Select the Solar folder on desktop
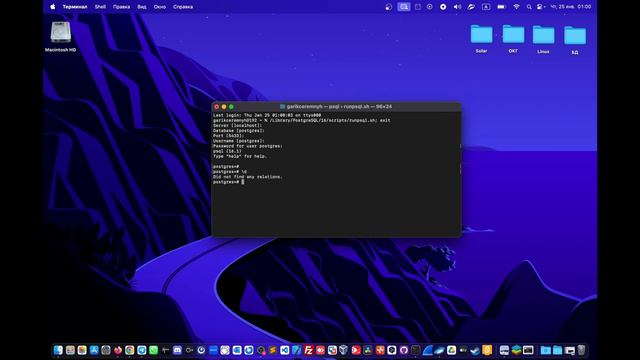This screenshot has width=640, height=360. pyautogui.click(x=481, y=39)
